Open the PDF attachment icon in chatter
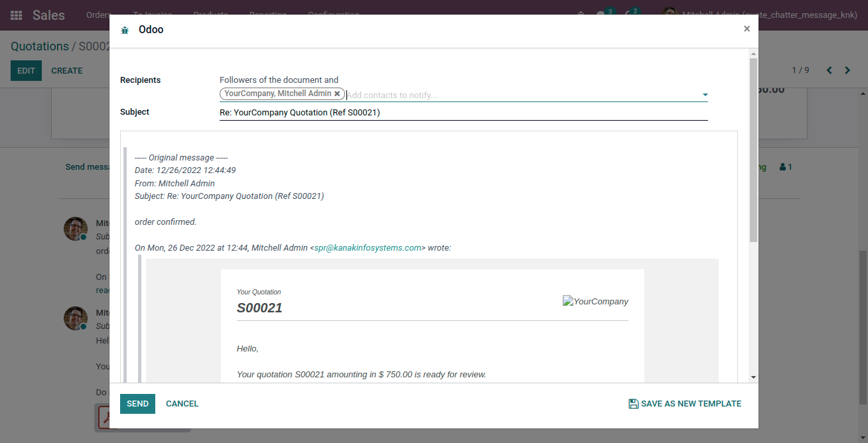868x443 pixels. tap(104, 417)
